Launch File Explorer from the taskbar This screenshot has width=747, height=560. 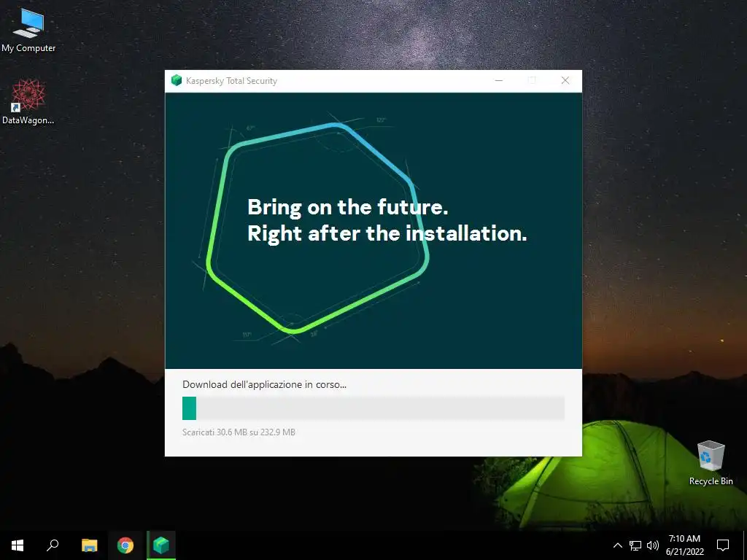pos(89,545)
